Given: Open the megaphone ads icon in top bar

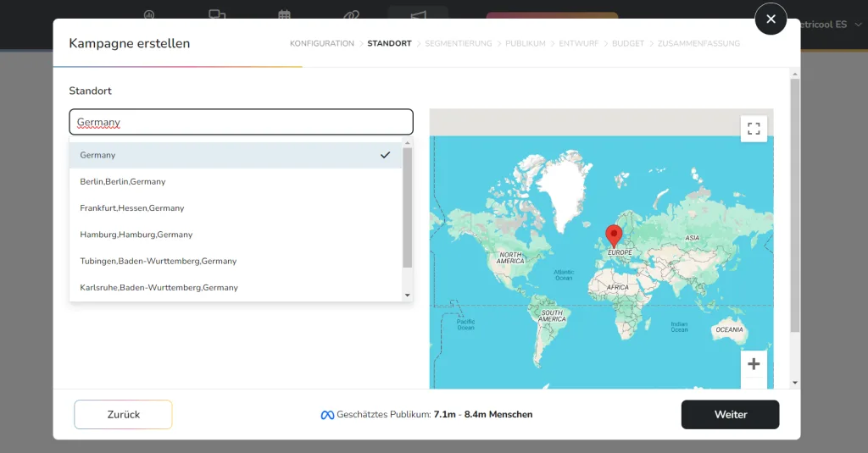Looking at the screenshot, I should click(418, 14).
